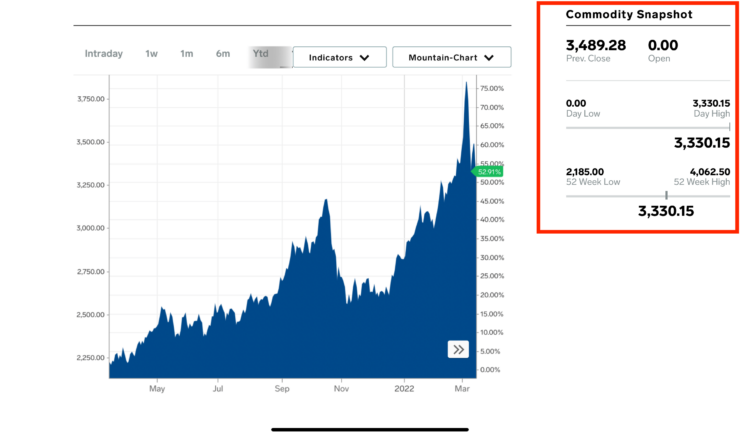Click the 2022 label on the x-axis
Viewport: 740px width, 432px height.
(x=404, y=387)
